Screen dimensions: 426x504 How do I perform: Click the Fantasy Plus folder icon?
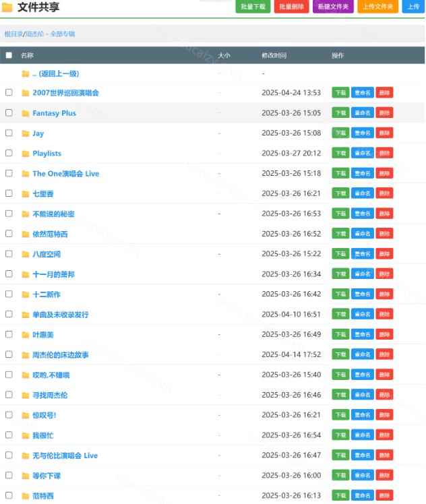click(26, 113)
